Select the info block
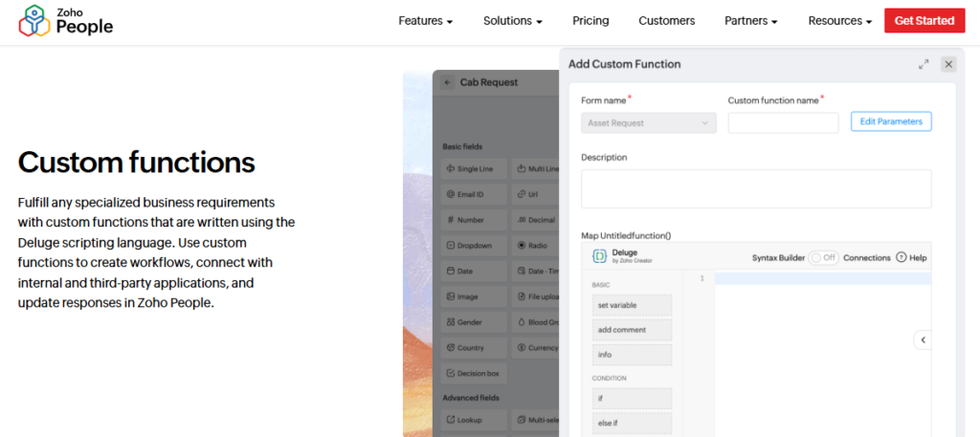The width and height of the screenshot is (980, 437). [x=632, y=355]
